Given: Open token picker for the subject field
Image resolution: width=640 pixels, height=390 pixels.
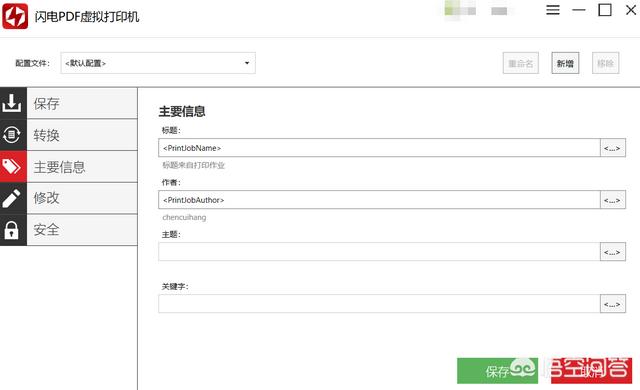Looking at the screenshot, I should pyautogui.click(x=612, y=252).
